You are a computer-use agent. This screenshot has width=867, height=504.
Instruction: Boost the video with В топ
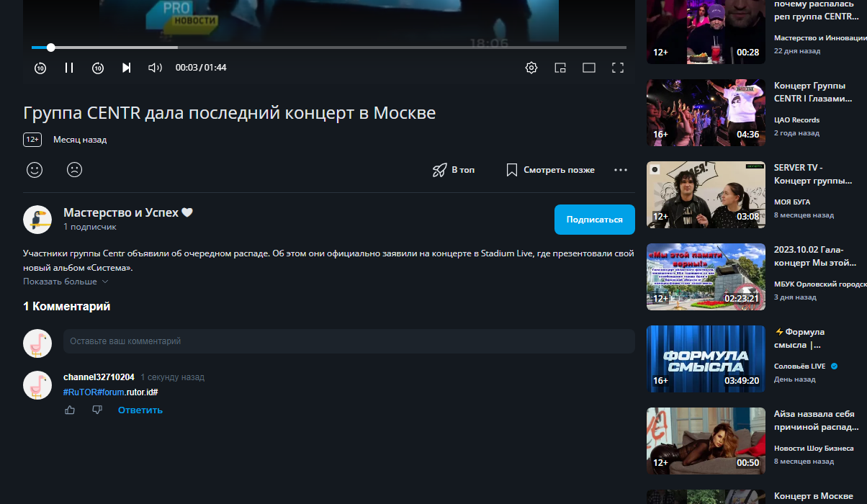454,170
